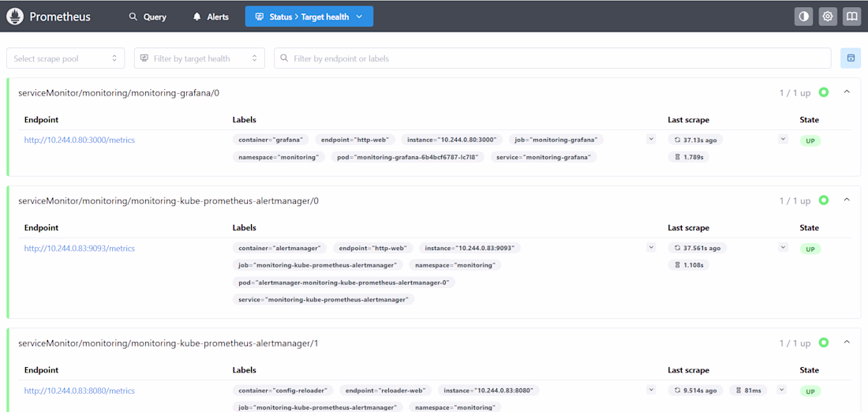Collapse the kube-prometheus-alertmanager/0 pool
Viewport: 868px width, 412px height.
pos(847,200)
